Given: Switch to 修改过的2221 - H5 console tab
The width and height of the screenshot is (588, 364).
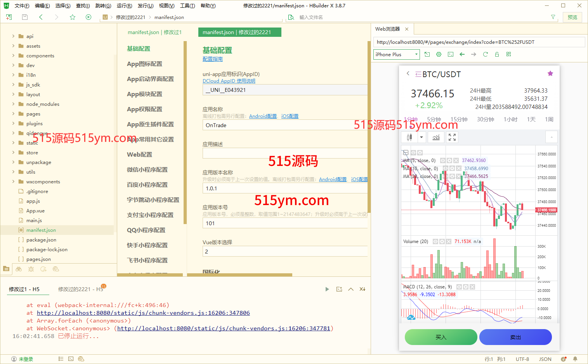Looking at the screenshot, I should tap(80, 289).
